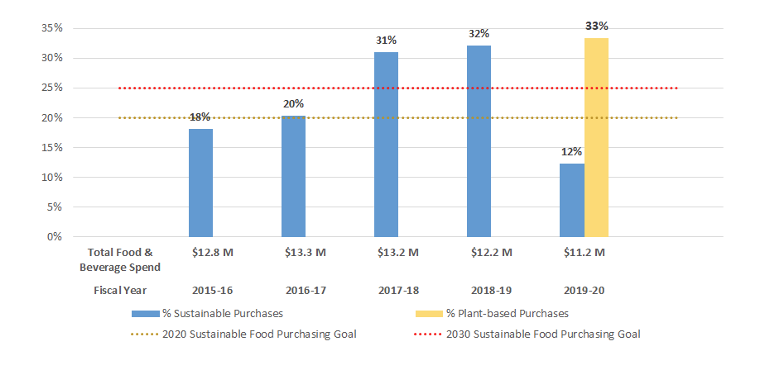The image size is (764, 365).
Task: Click the '15%' y-axis label
Action: pyautogui.click(x=52, y=148)
